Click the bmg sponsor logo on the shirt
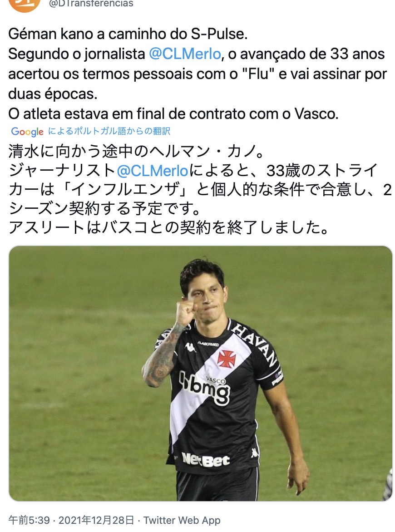Screen dimensions: 395x532 (205, 388)
